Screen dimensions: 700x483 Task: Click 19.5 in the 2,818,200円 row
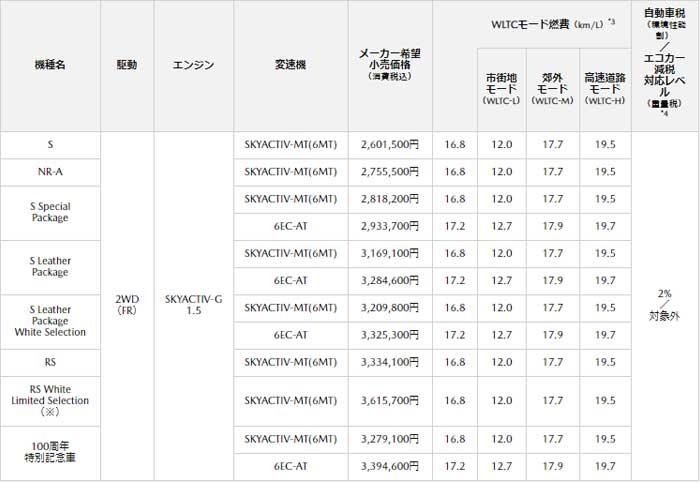605,199
